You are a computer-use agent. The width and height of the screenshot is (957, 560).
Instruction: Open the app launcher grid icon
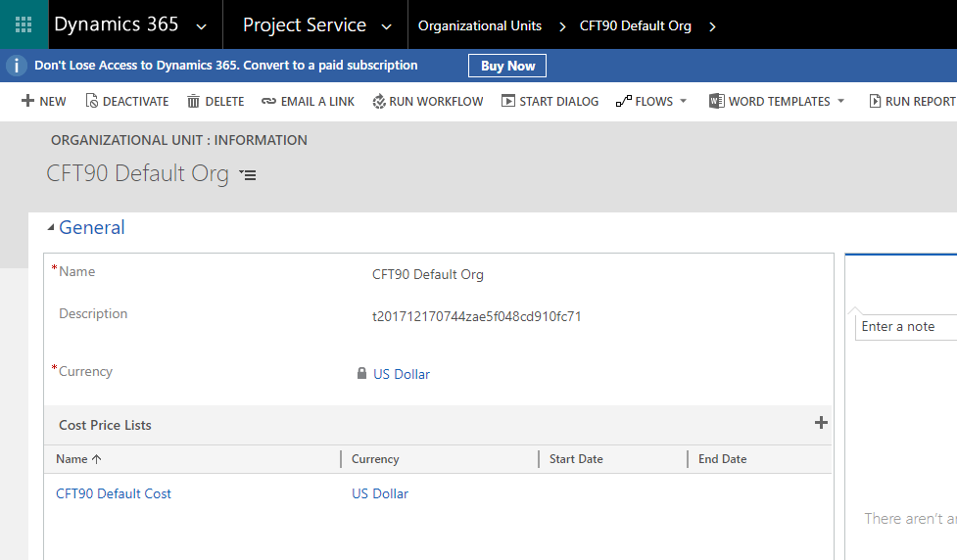tap(24, 24)
